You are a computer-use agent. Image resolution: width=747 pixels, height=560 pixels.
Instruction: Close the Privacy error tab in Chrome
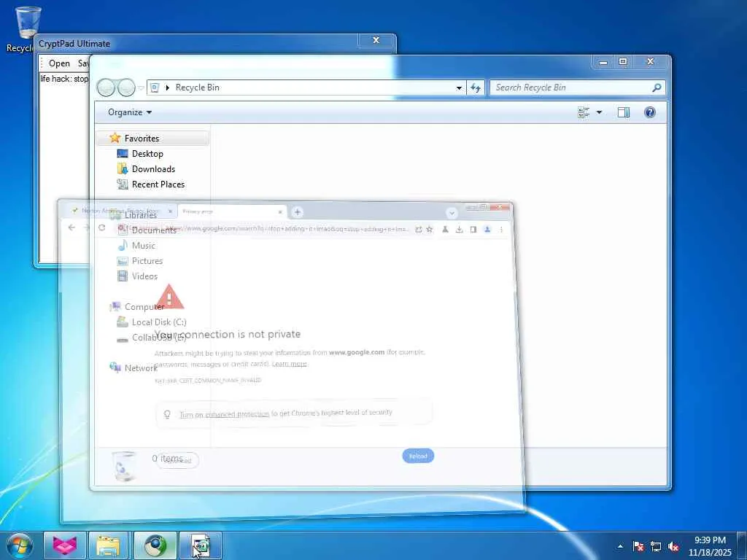pos(280,212)
